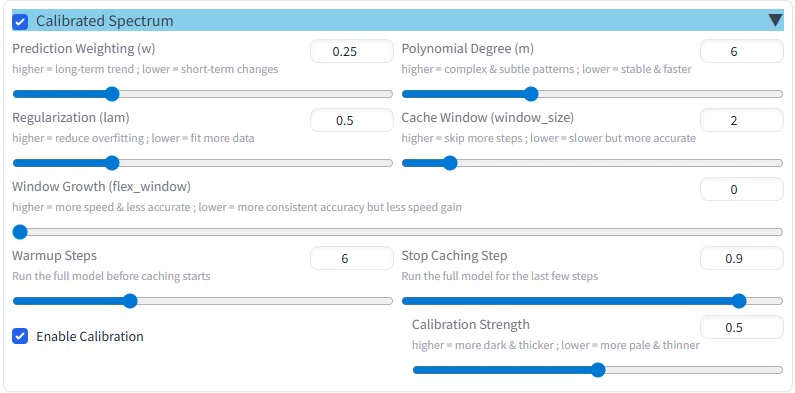Screen dimensions: 795x393
Task: Click the Window Growth slider handle
Action: [x=20, y=232]
